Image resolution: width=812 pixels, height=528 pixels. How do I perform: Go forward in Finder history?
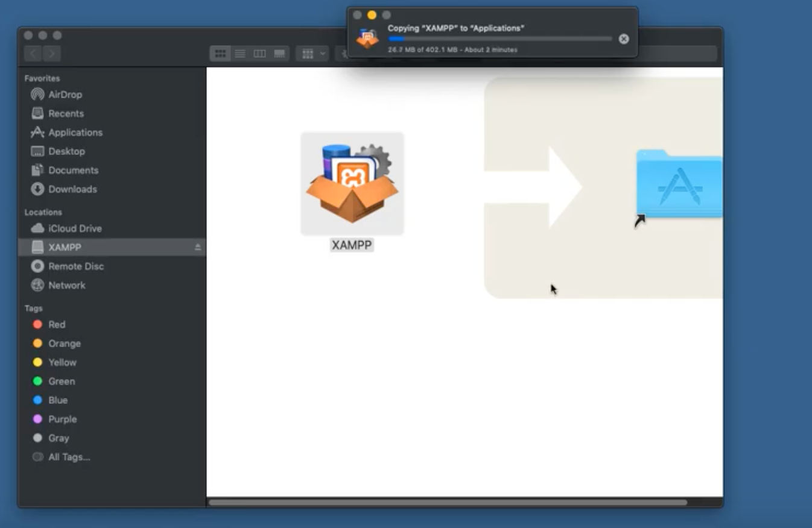click(52, 54)
